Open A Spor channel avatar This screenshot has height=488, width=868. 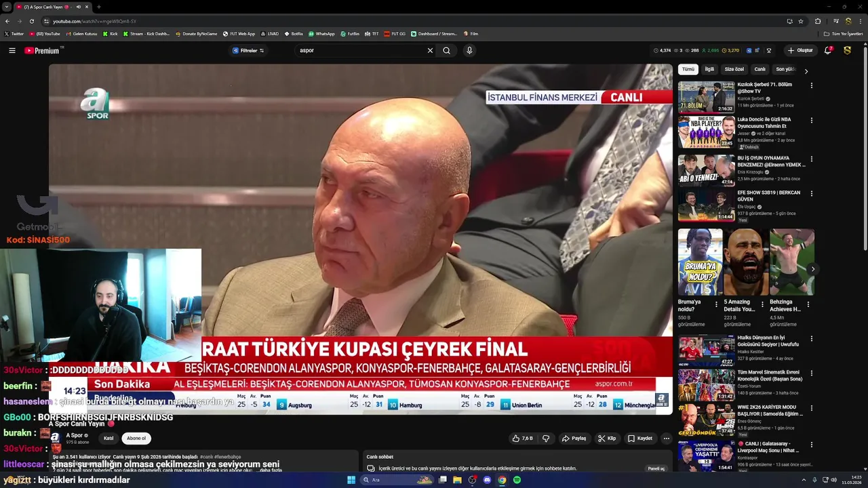(56, 438)
